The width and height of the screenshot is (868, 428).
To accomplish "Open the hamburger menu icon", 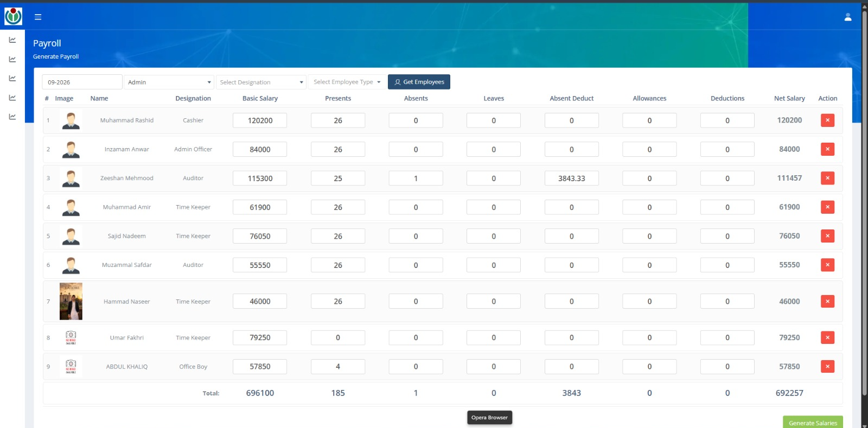I will [x=38, y=17].
